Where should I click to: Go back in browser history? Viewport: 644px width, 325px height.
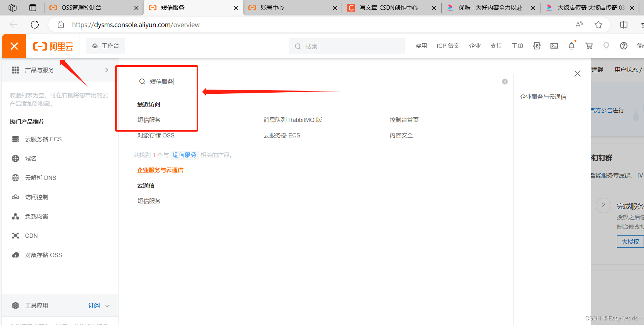point(14,25)
